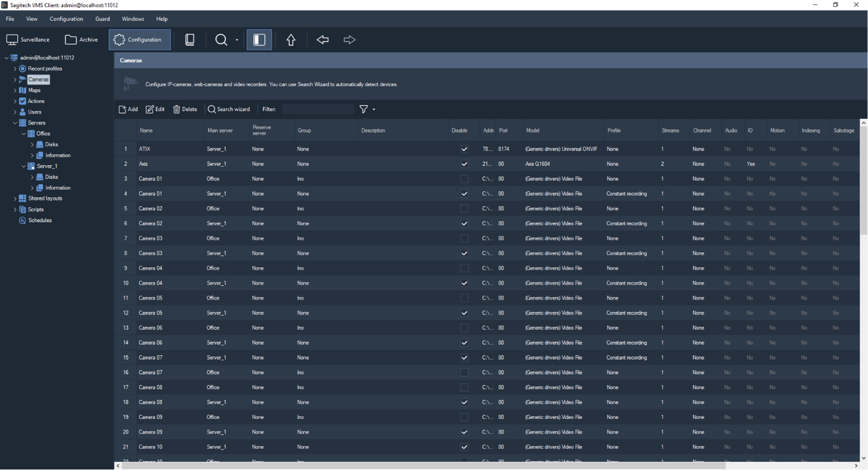The image size is (868, 470).
Task: Click the Filter text input field
Action: click(317, 109)
